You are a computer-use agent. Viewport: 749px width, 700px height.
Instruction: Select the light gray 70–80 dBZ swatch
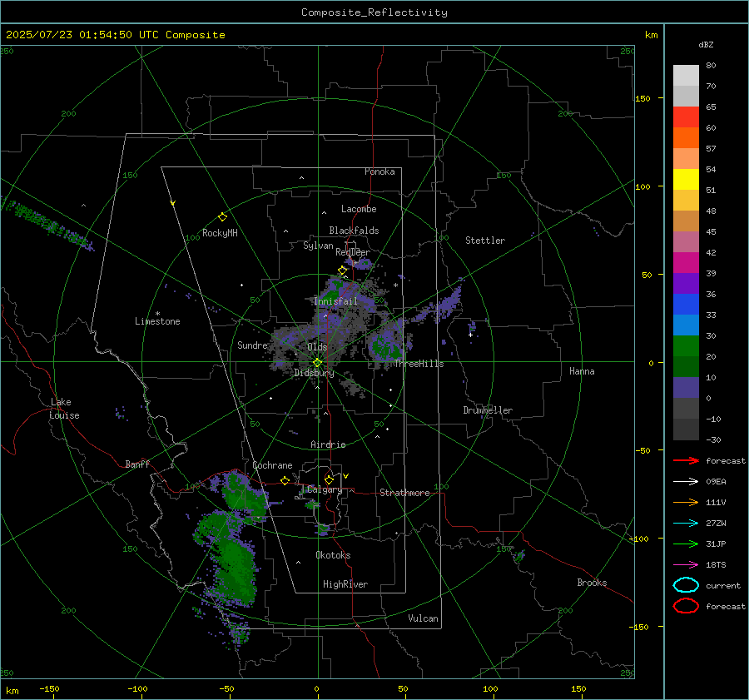tap(686, 76)
